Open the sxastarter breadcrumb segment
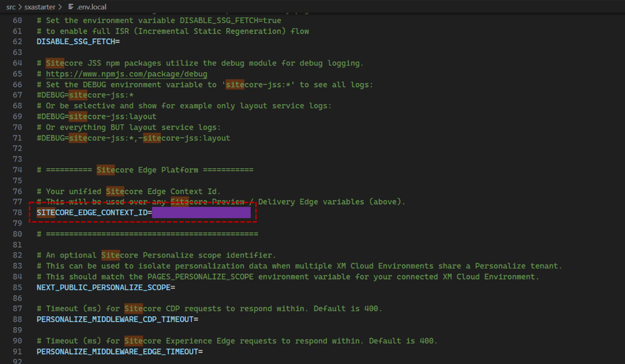625x364 pixels. pyautogui.click(x=40, y=7)
